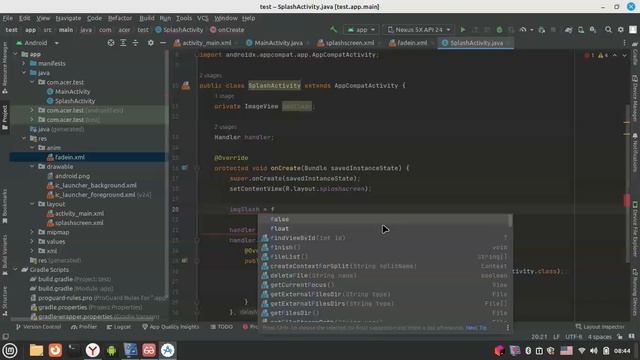
Task: Switch to splashscreen.xml editor tab
Action: click(x=346, y=42)
